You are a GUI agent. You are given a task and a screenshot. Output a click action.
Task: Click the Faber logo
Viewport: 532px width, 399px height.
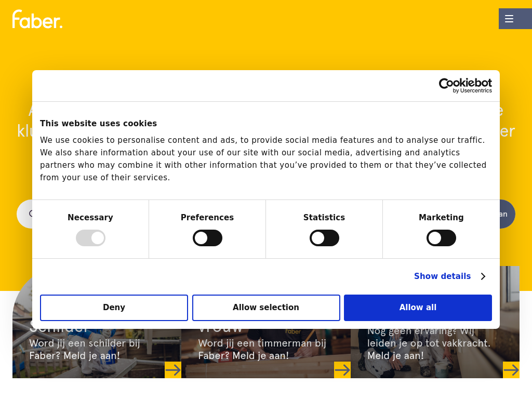tap(37, 19)
